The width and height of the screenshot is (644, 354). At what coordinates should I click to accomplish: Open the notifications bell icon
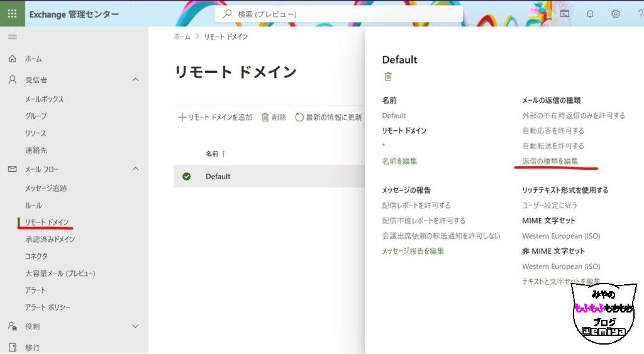coord(591,13)
